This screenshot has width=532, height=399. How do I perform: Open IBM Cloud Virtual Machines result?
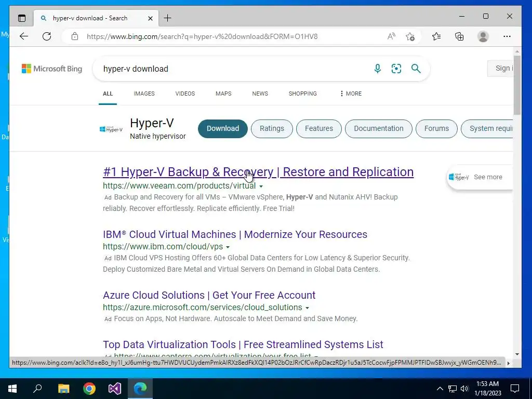(235, 234)
